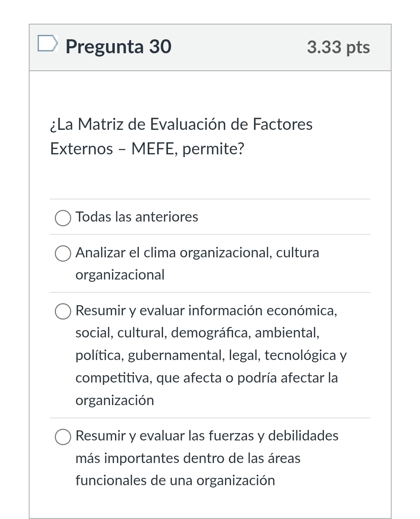The width and height of the screenshot is (420, 519).
Task: Click the "competitiva, que afecta o podría afectar" line
Action: (x=206, y=378)
